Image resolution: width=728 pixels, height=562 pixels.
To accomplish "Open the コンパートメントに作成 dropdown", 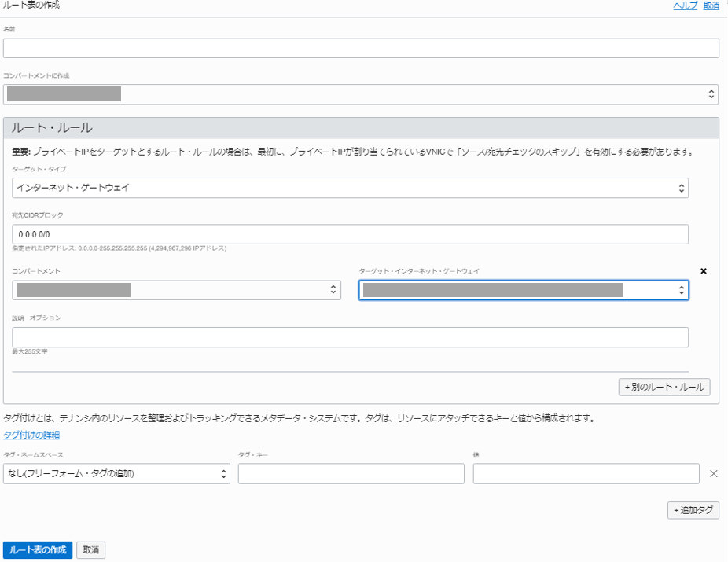I will tap(361, 94).
